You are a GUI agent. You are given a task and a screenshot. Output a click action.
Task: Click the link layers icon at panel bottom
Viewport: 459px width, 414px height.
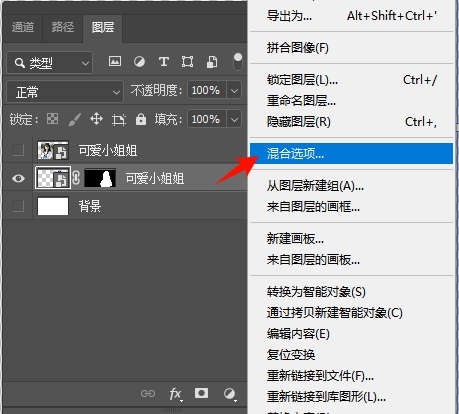(148, 394)
